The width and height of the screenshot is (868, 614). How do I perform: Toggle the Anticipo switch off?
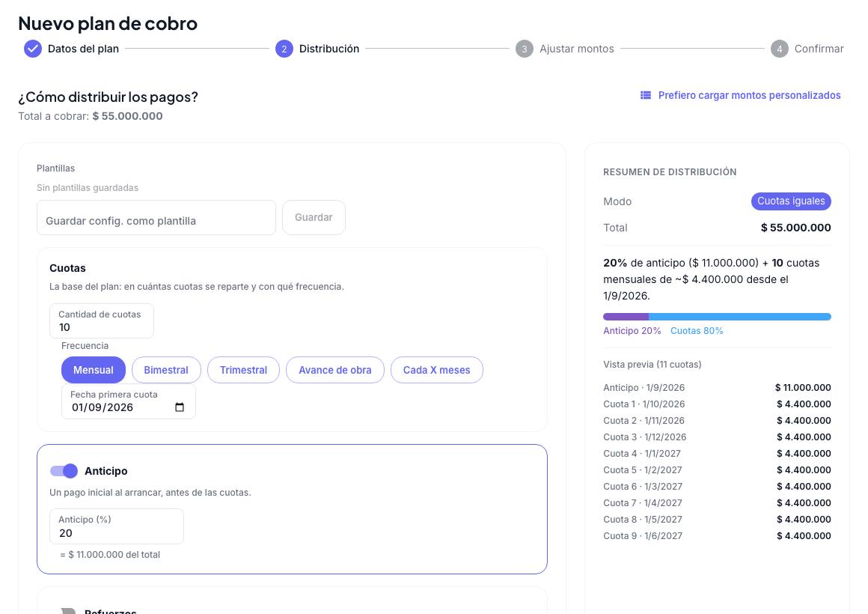pos(64,471)
